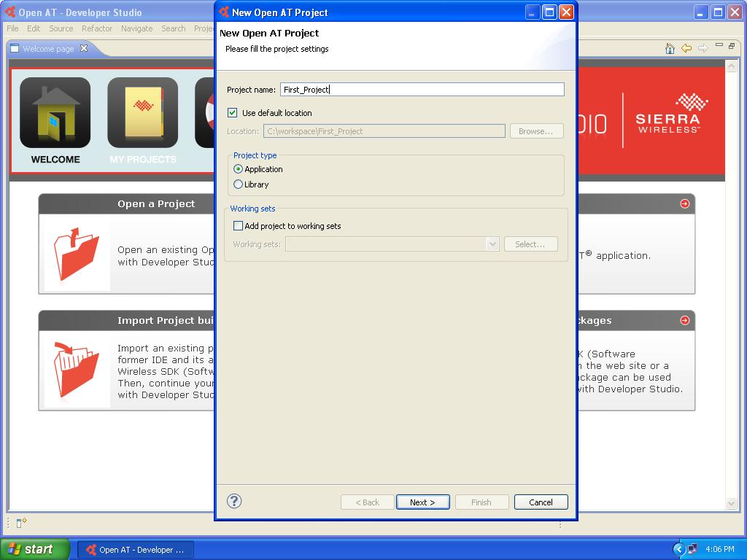747x560 pixels.
Task: Click the Import Project card header
Action: point(126,321)
